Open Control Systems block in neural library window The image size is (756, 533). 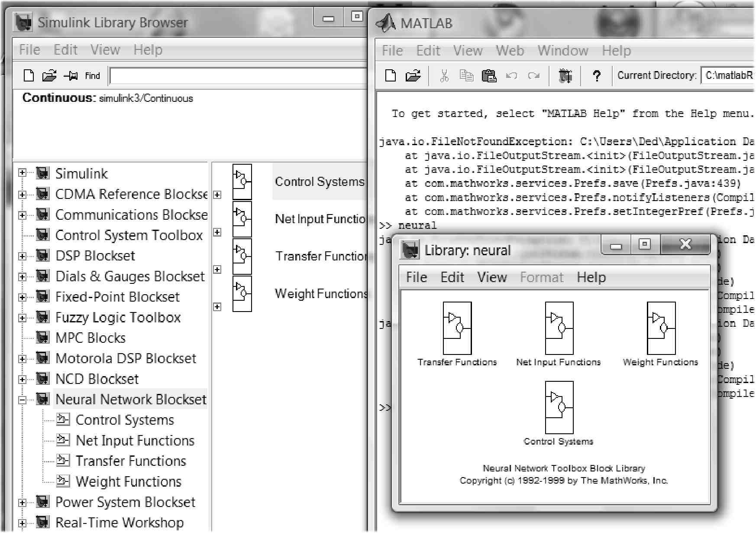coord(559,407)
